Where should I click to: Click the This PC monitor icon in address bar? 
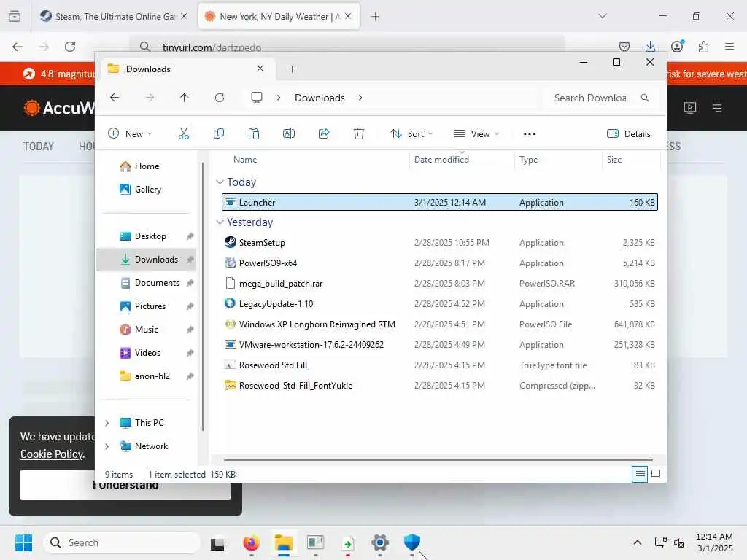point(257,98)
